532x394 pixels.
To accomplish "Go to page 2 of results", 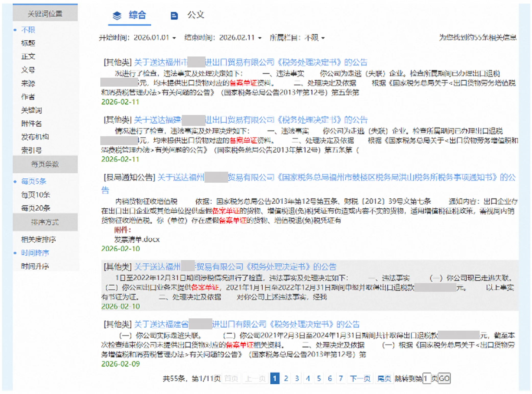I will (286, 378).
